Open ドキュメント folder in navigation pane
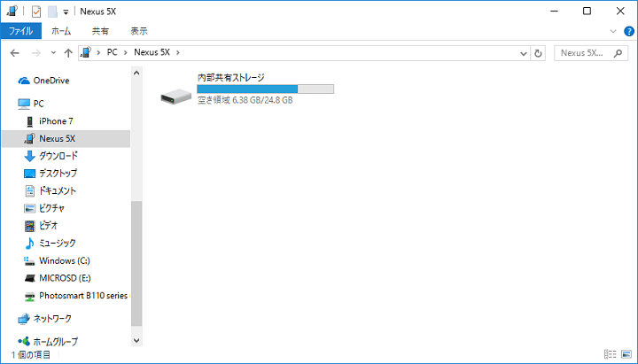The image size is (638, 364). (50, 190)
